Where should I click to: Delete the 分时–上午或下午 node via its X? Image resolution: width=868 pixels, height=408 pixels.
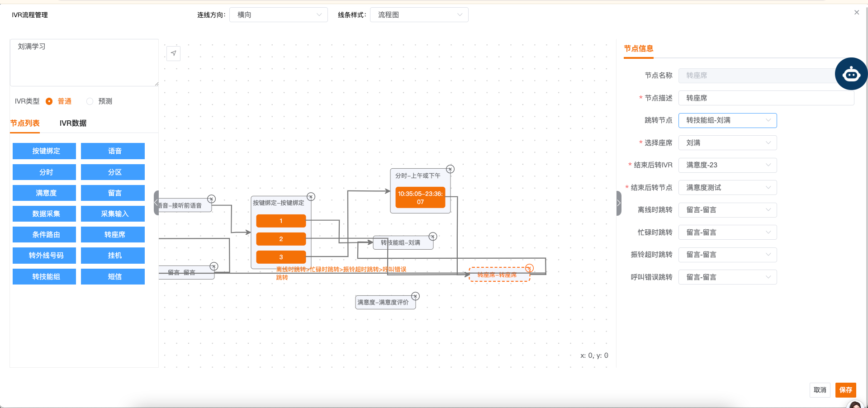[x=450, y=169]
